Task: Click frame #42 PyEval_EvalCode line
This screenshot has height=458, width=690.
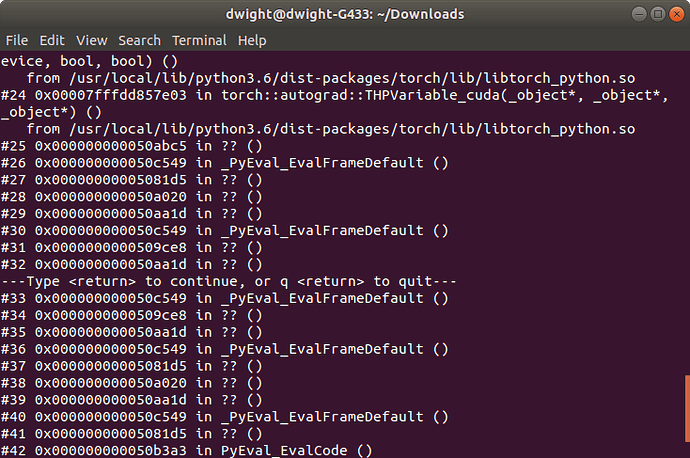Action: click(x=190, y=451)
